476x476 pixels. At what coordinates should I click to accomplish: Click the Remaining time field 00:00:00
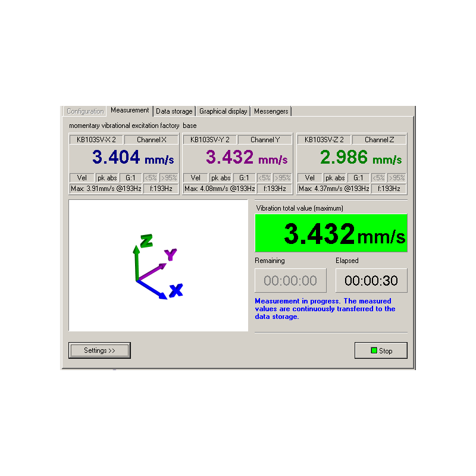pyautogui.click(x=290, y=280)
